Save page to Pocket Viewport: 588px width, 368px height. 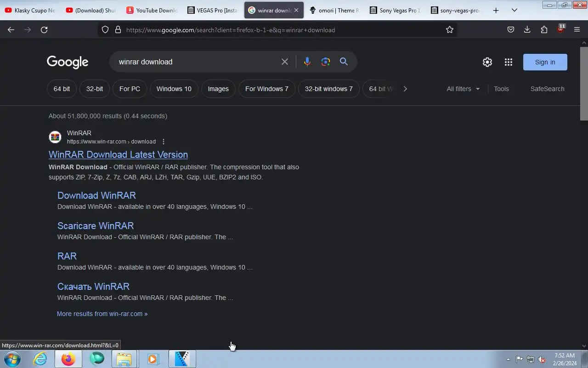point(511,29)
